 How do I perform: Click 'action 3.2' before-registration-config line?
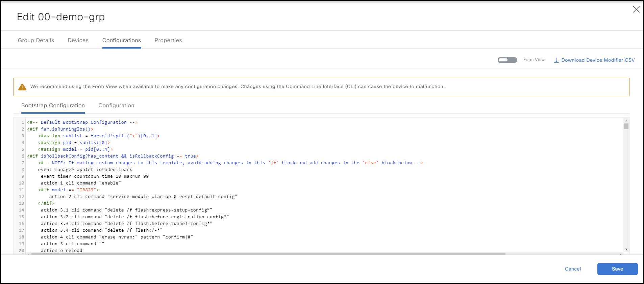tap(135, 217)
